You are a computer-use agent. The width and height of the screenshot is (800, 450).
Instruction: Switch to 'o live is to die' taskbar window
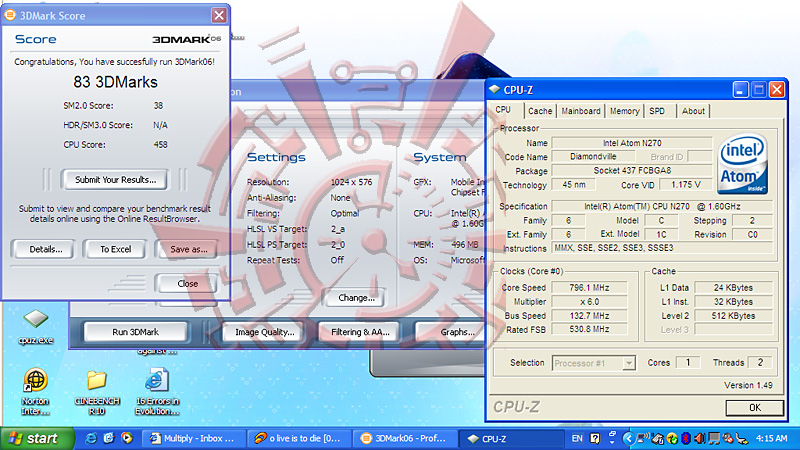tap(298, 438)
